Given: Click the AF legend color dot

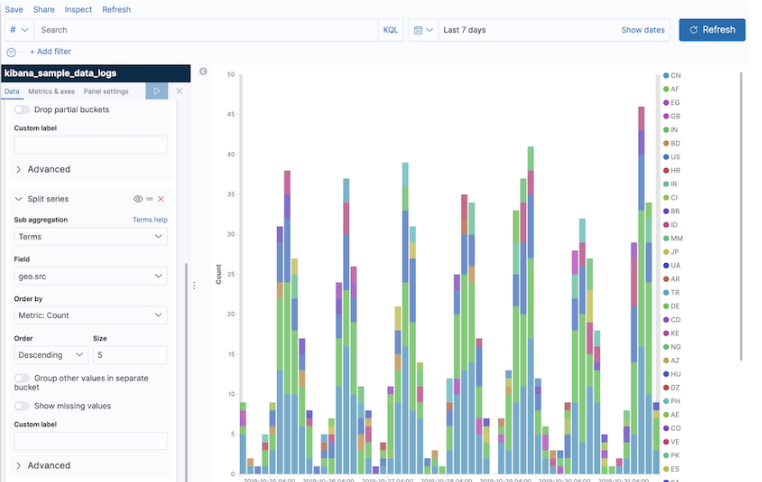Looking at the screenshot, I should tap(666, 89).
